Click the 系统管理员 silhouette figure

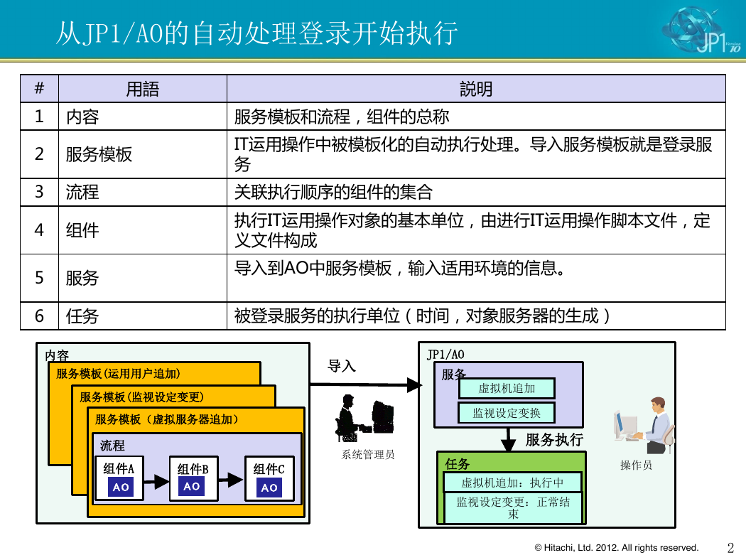pyautogui.click(x=364, y=419)
